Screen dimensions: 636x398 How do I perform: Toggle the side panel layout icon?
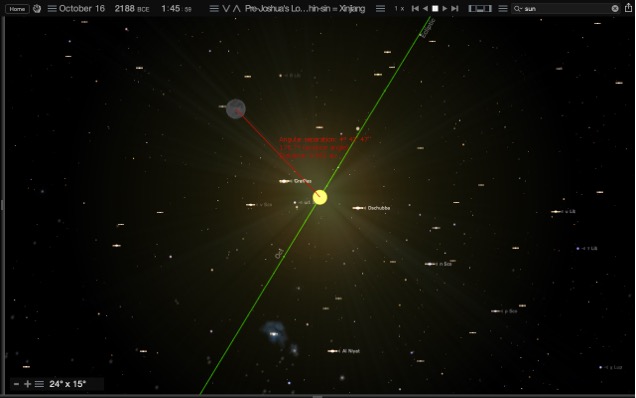[x=480, y=9]
